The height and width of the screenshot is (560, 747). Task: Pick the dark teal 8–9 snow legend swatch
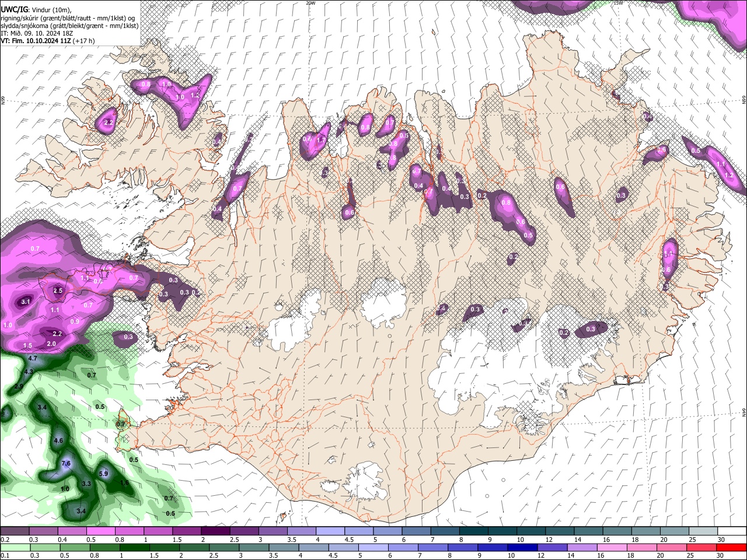(474, 531)
